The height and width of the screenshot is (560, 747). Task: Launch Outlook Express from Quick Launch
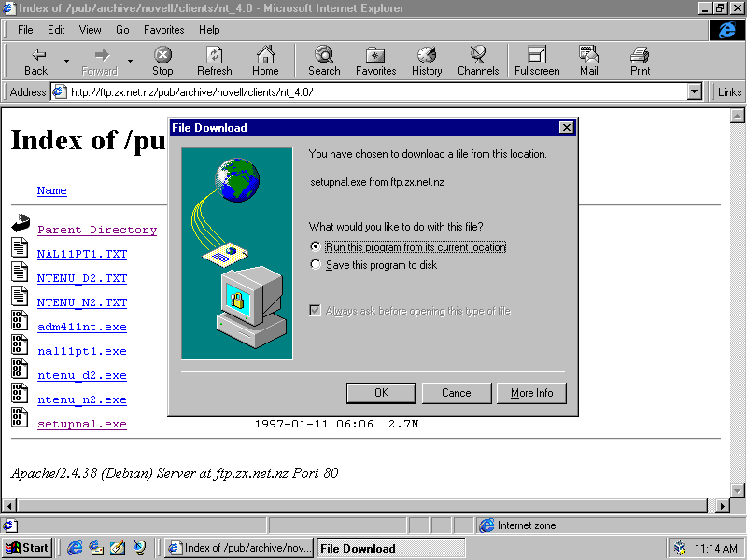[96, 548]
